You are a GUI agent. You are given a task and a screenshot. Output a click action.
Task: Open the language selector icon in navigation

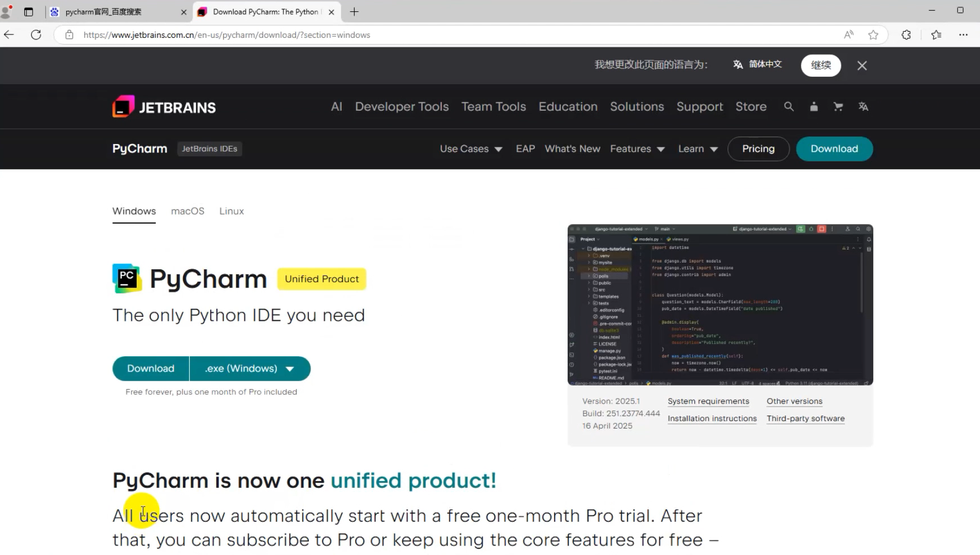coord(863,106)
